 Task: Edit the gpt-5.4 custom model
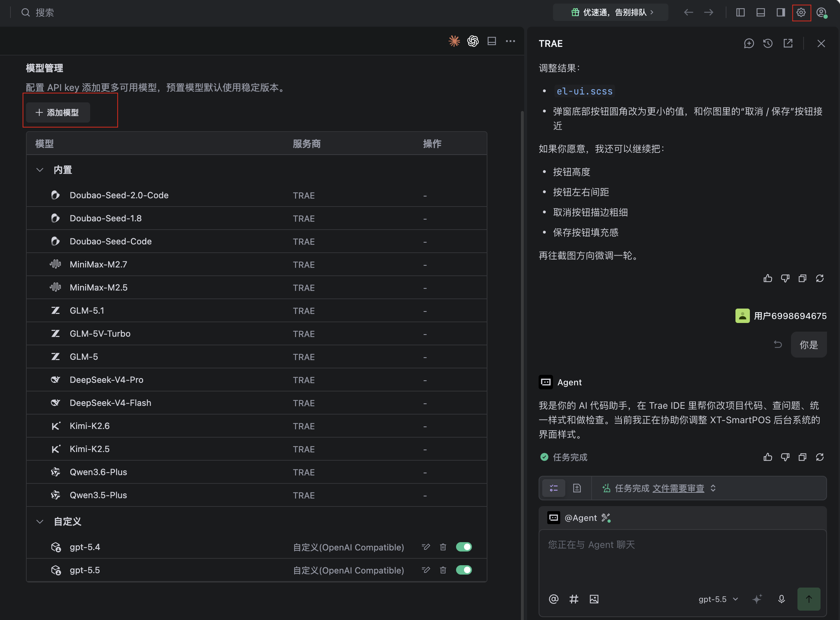point(426,547)
